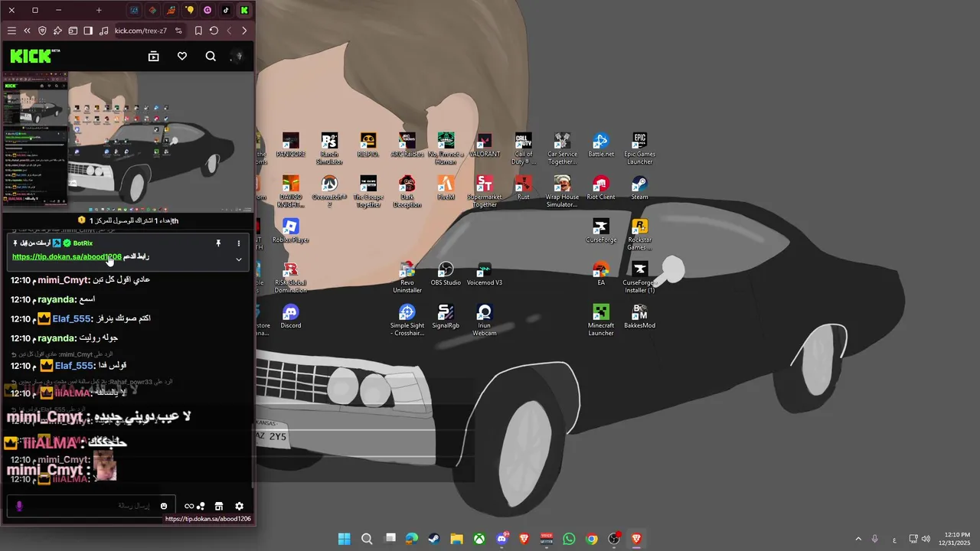980x551 pixels.
Task: Open the chat infinity icon
Action: tap(189, 506)
